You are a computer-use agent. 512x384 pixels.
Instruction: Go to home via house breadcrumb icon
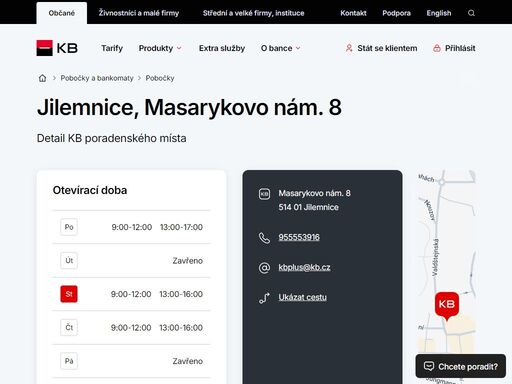(x=42, y=78)
